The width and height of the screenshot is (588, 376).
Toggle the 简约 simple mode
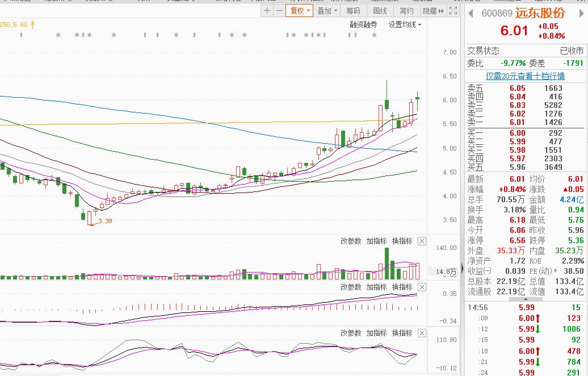pyautogui.click(x=406, y=11)
